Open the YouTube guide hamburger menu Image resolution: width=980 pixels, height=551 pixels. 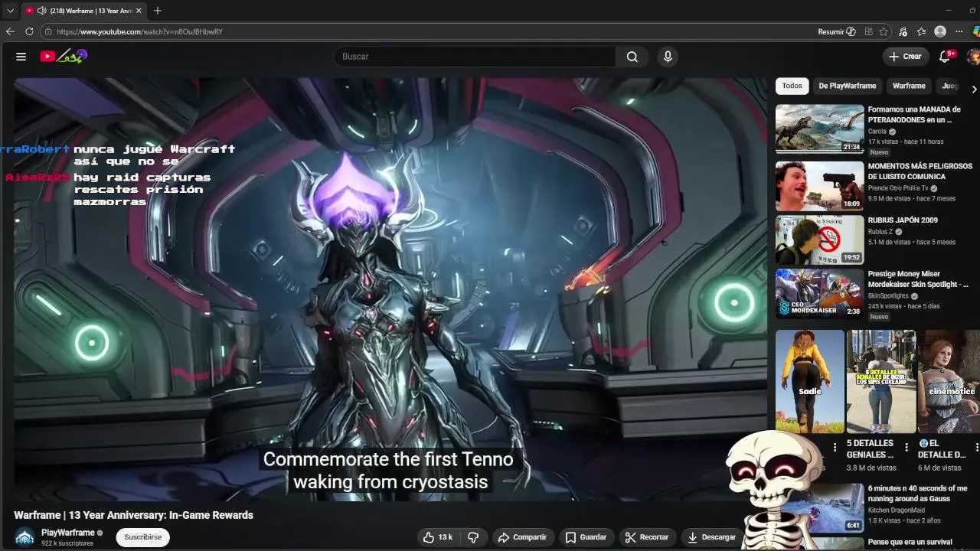[21, 57]
